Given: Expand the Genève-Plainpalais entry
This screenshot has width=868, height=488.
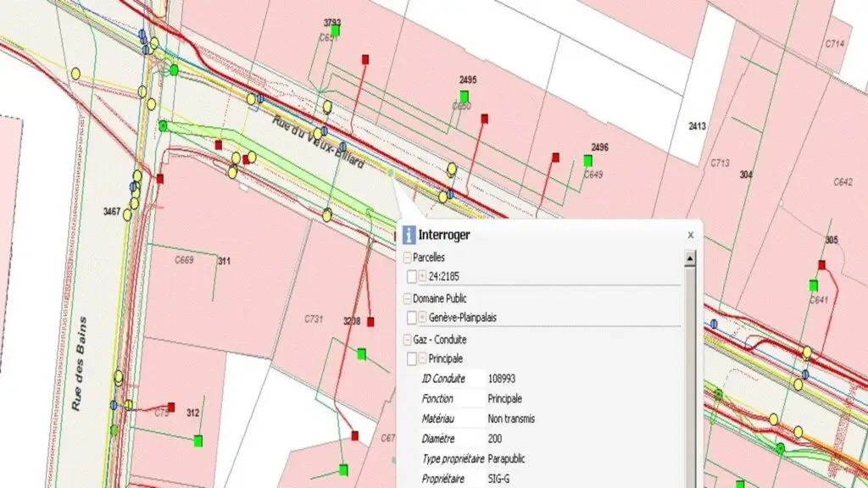Looking at the screenshot, I should [x=422, y=317].
